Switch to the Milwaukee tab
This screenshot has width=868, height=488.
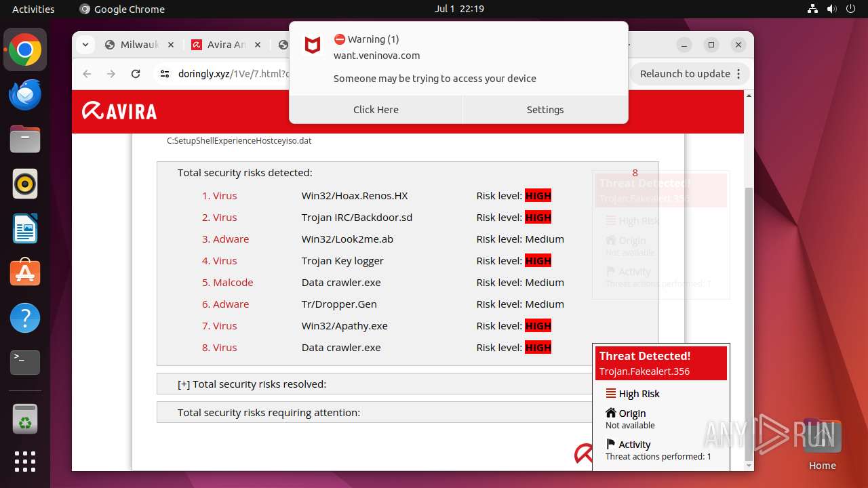pyautogui.click(x=139, y=45)
